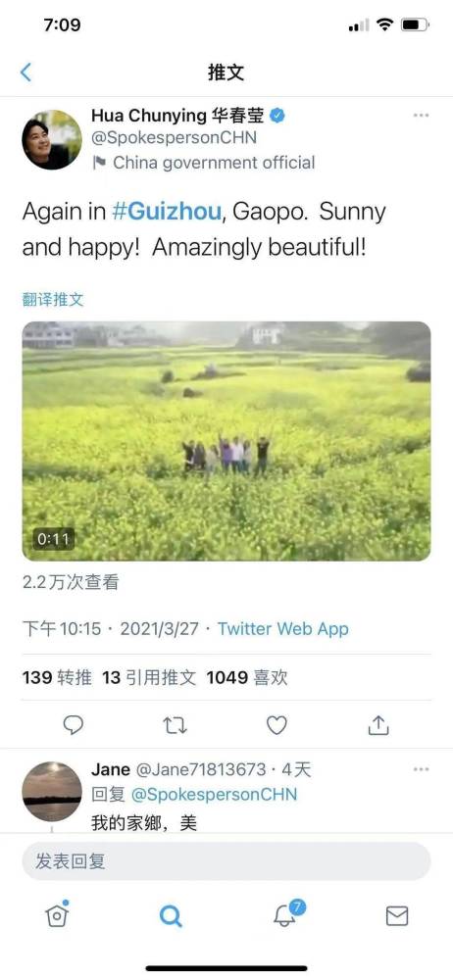The image size is (453, 980).
Task: Tap the 发表回复 reply input field
Action: point(226,861)
